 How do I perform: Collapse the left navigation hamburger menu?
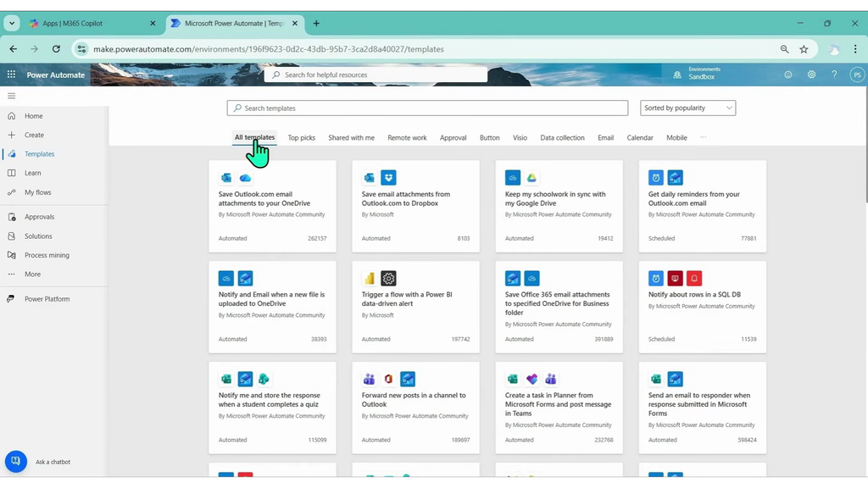(12, 96)
